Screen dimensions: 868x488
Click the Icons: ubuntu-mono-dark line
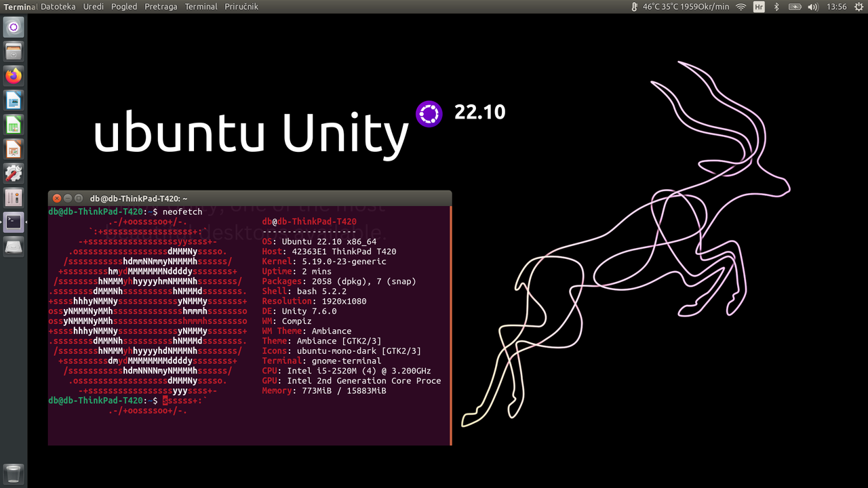click(x=342, y=351)
